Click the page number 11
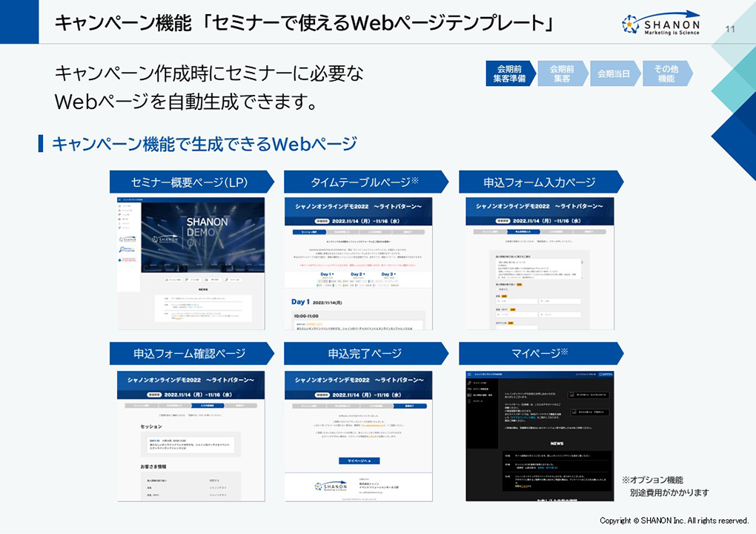Image resolution: width=756 pixels, height=534 pixels. pos(730,29)
